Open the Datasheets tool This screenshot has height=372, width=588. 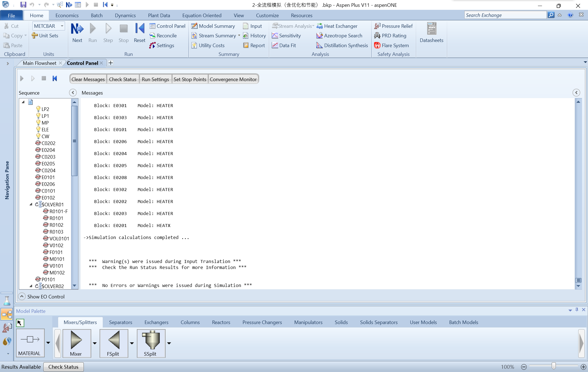click(431, 33)
